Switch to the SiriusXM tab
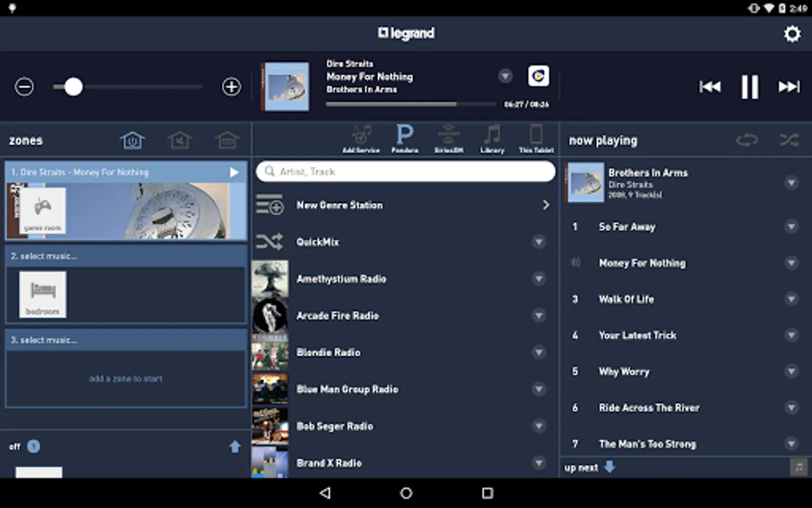This screenshot has width=812, height=508. click(x=449, y=139)
